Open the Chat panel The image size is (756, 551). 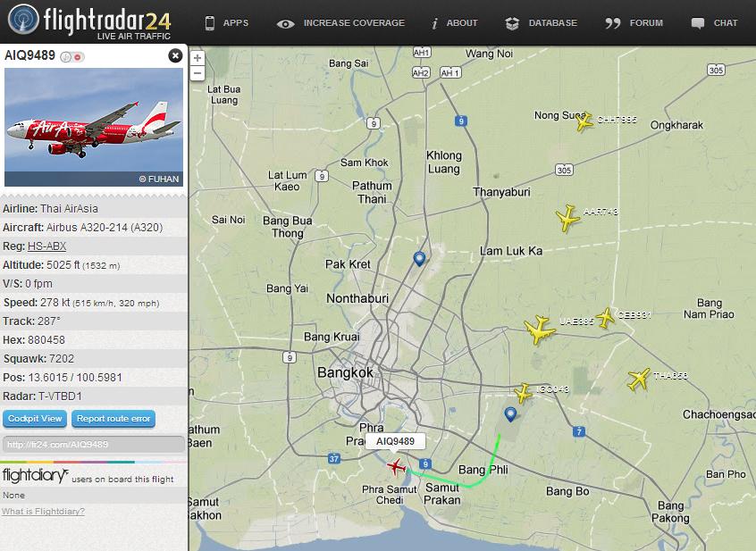[x=715, y=22]
